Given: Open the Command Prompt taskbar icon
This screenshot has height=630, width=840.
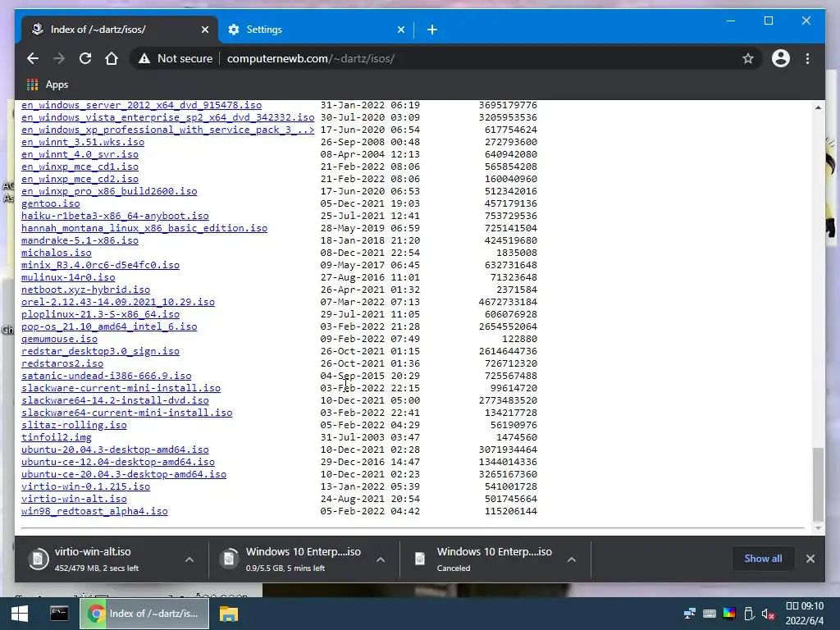Looking at the screenshot, I should tap(59, 614).
